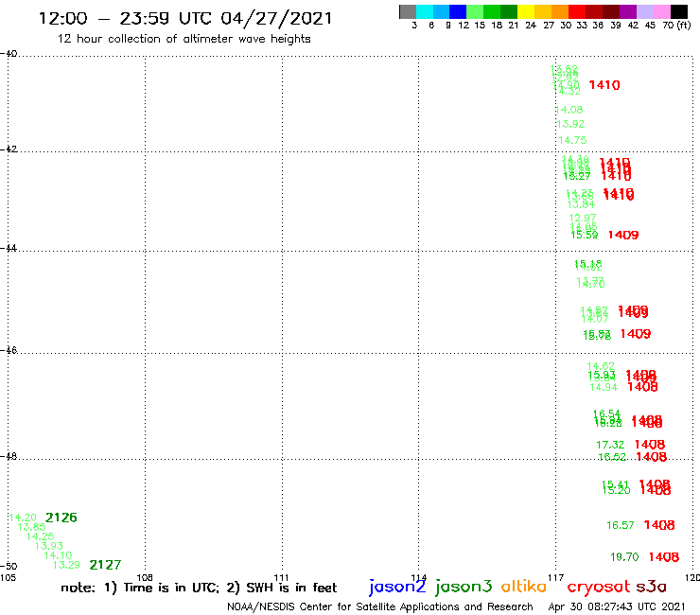The image size is (700, 615).
Task: Click the pure blue swatch left of light green
Action: pyautogui.click(x=458, y=11)
